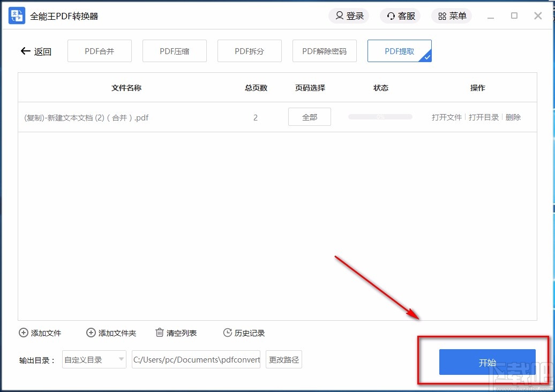Delete the PDF using the 删除 link
Screen dimensions: 555x392
513,117
